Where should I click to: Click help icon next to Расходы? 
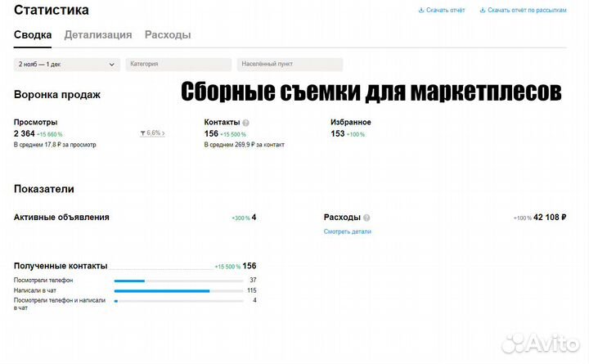[x=366, y=218]
